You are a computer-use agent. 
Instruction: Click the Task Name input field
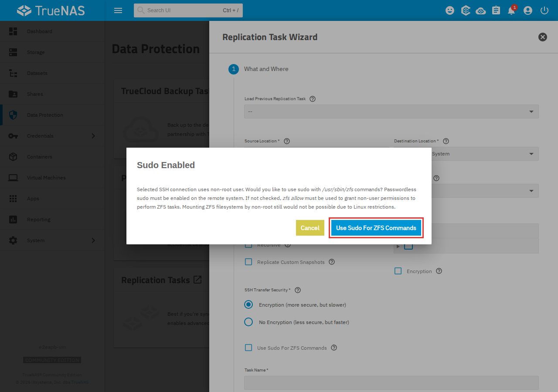point(391,383)
